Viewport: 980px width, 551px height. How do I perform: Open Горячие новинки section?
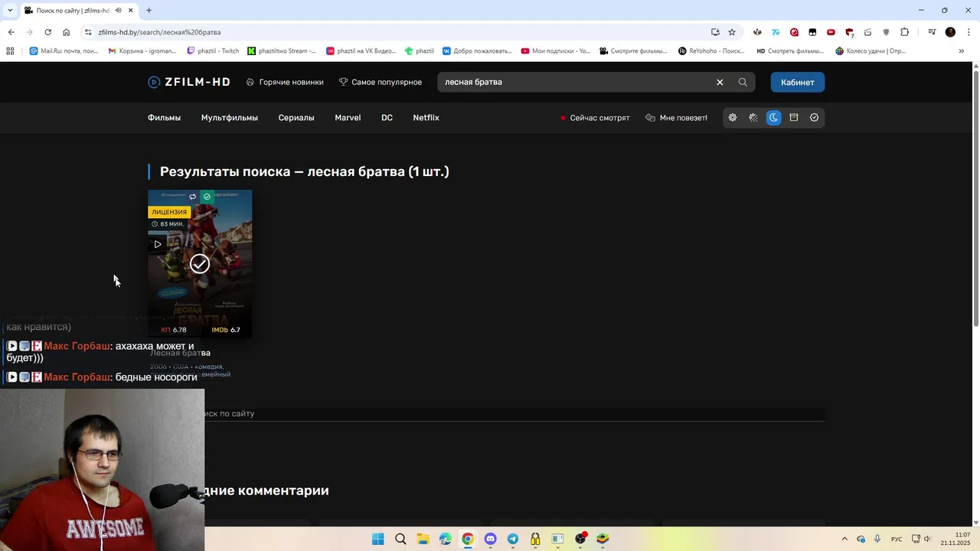click(285, 82)
